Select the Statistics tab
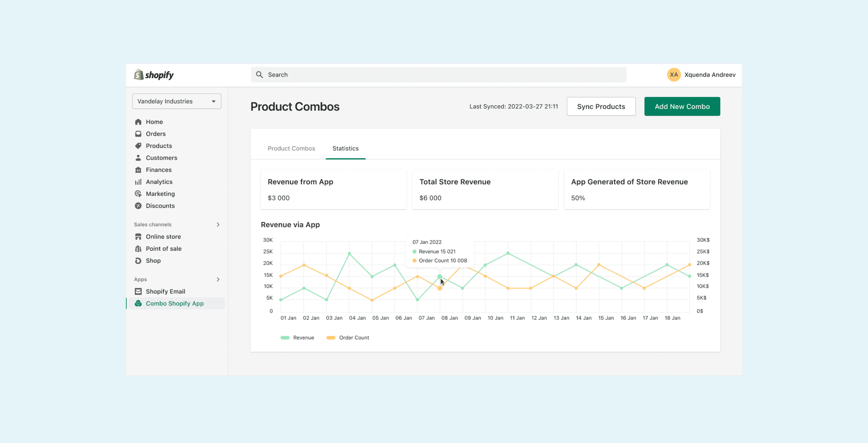Image resolution: width=868 pixels, height=443 pixels. pos(345,149)
